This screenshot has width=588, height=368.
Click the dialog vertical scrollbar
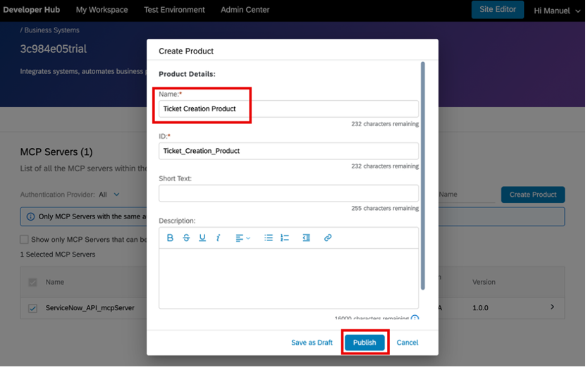[423, 176]
